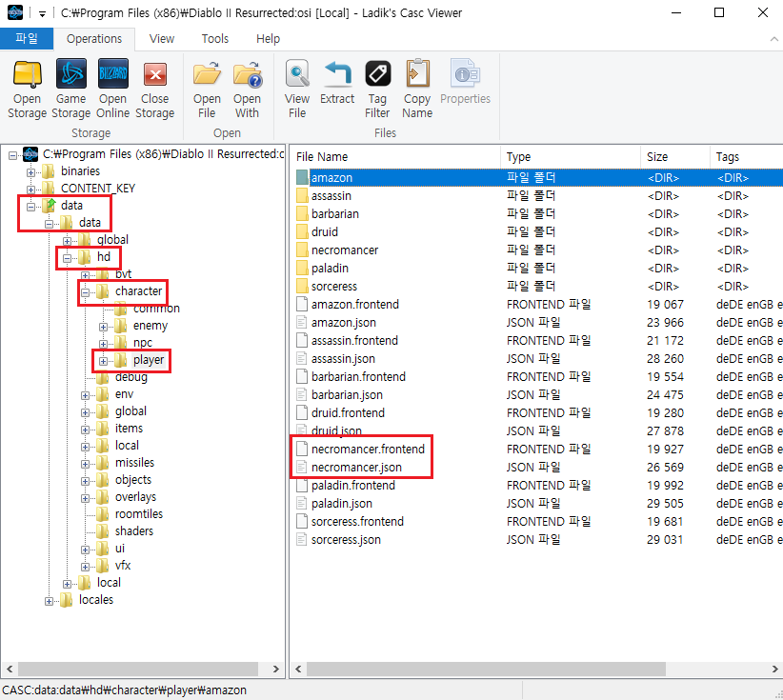Expand the locales folder node
This screenshot has width=783, height=700.
click(49, 601)
